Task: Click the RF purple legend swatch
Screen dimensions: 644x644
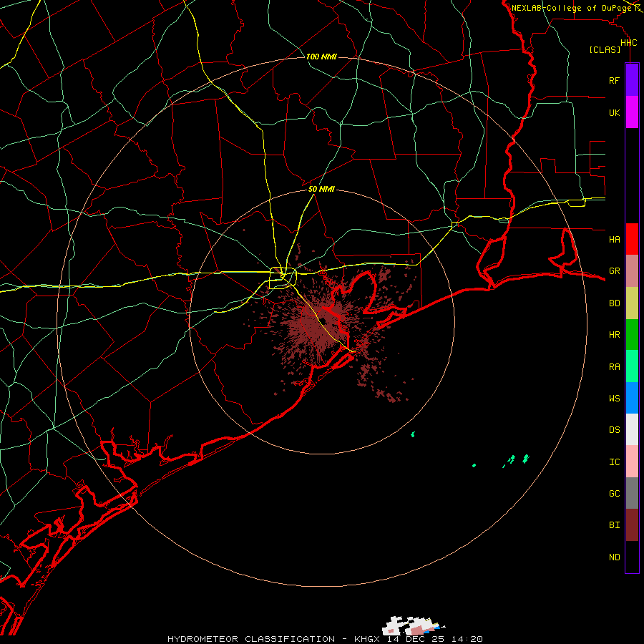Action: click(x=632, y=80)
